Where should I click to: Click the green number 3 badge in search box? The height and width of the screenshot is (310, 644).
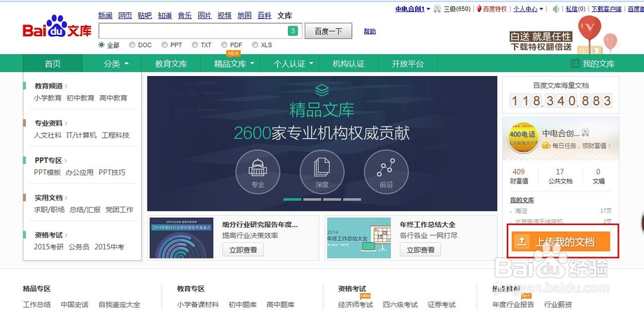[292, 31]
